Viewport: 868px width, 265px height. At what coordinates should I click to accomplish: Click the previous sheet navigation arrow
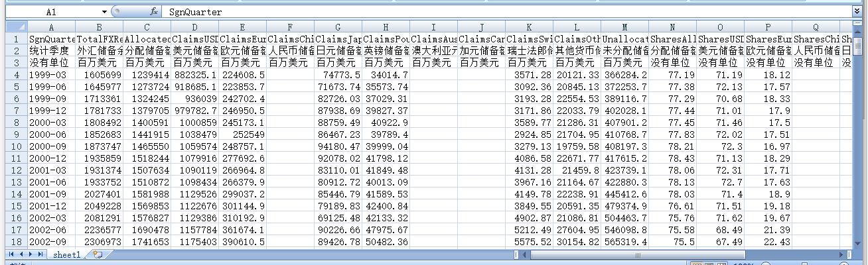pyautogui.click(x=21, y=254)
